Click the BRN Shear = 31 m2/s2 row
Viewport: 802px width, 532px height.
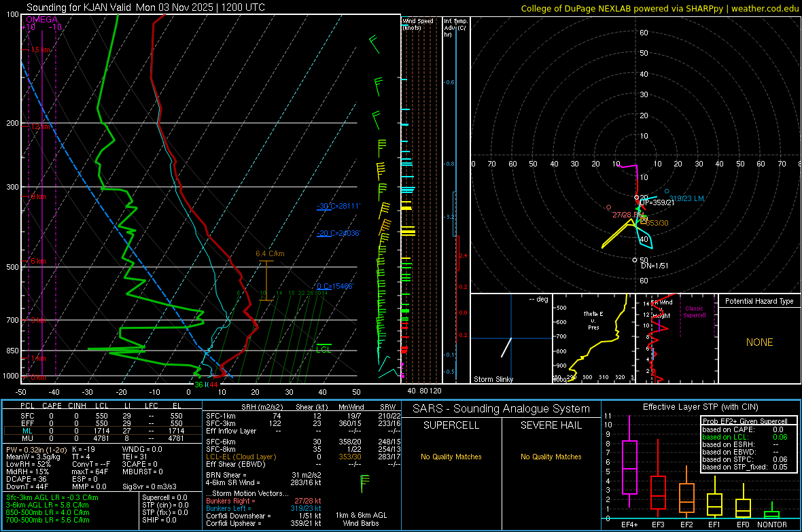264,475
